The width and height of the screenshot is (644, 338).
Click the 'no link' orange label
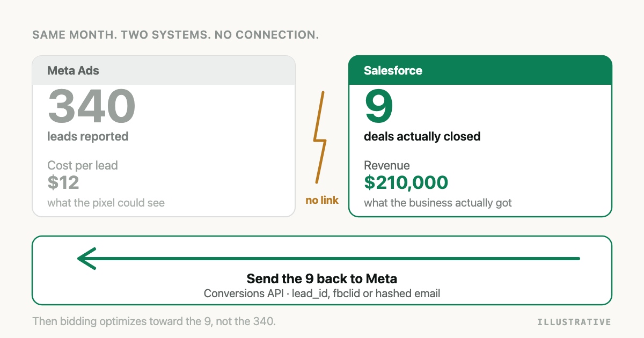point(322,201)
